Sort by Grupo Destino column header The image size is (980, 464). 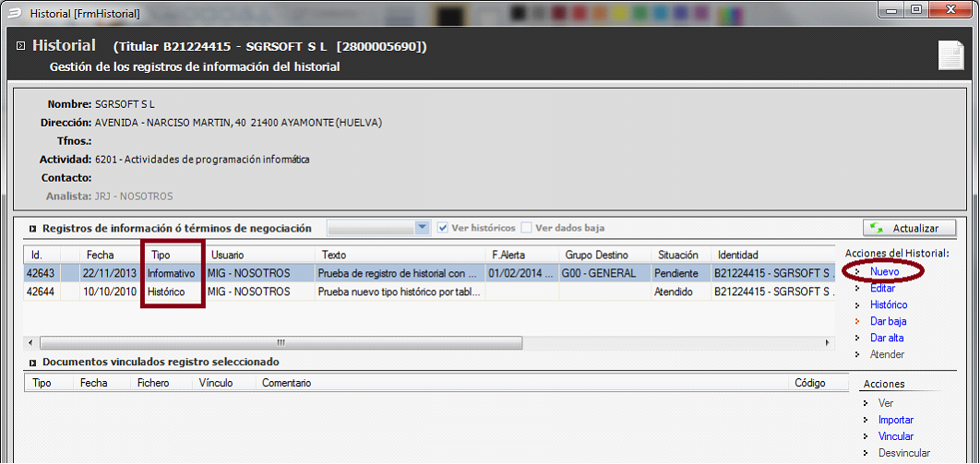click(x=604, y=255)
